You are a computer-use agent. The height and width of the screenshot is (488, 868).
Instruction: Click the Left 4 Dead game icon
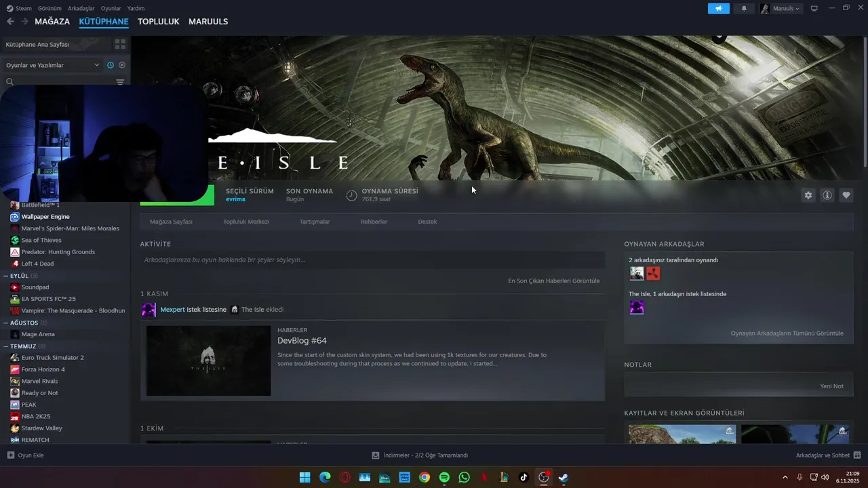point(15,264)
